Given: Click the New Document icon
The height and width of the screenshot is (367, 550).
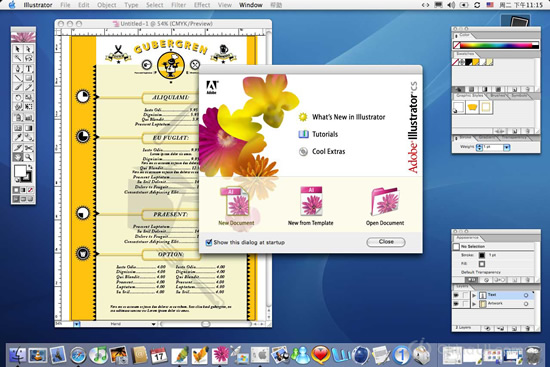Looking at the screenshot, I should tap(236, 202).
